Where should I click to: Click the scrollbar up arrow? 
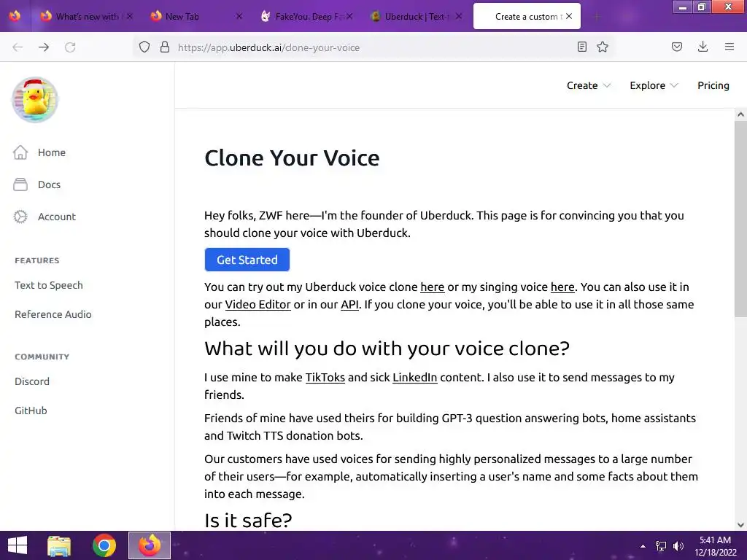(x=740, y=114)
